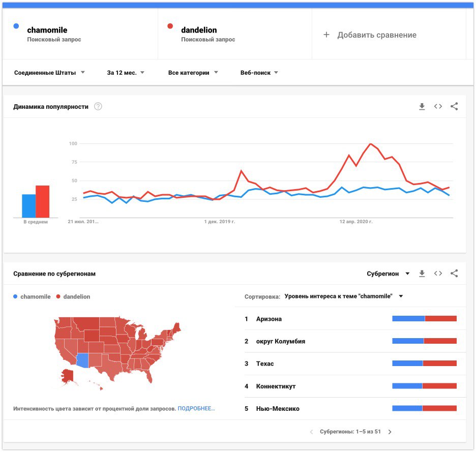Click the Сравнение по субрегионам heading
Screen dimensions: 476x452
pos(54,274)
